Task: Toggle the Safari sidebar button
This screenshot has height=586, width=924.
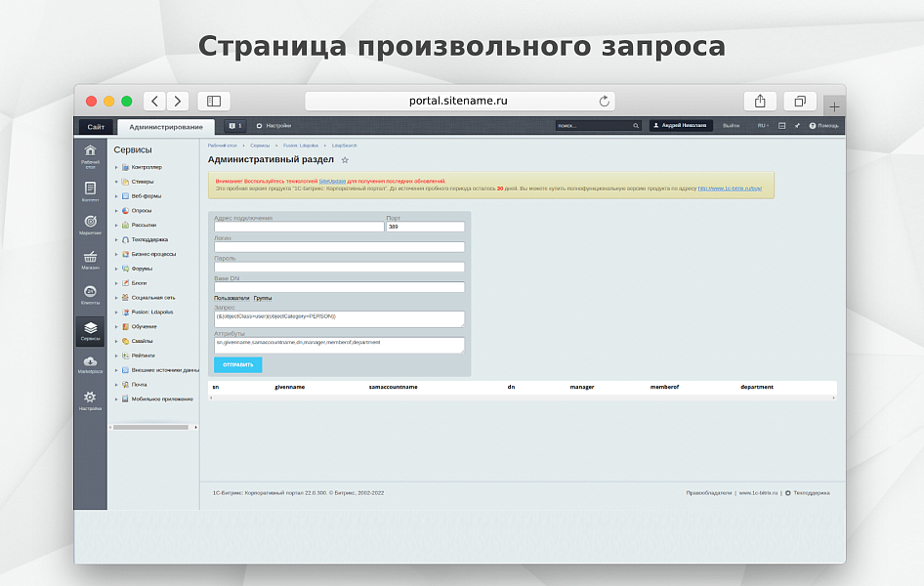Action: tap(213, 102)
